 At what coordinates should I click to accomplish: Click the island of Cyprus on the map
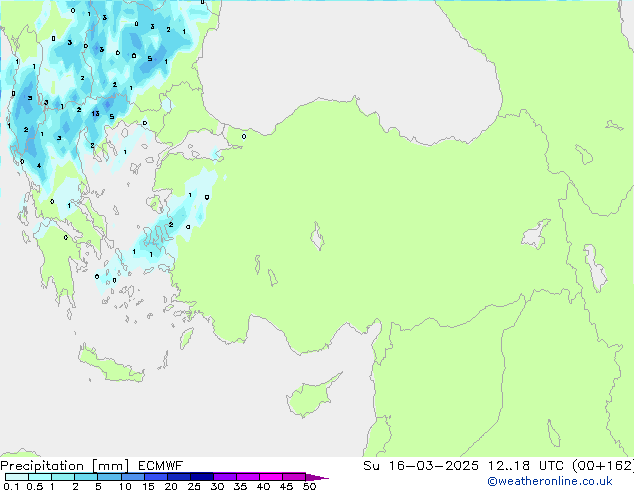pos(311,397)
